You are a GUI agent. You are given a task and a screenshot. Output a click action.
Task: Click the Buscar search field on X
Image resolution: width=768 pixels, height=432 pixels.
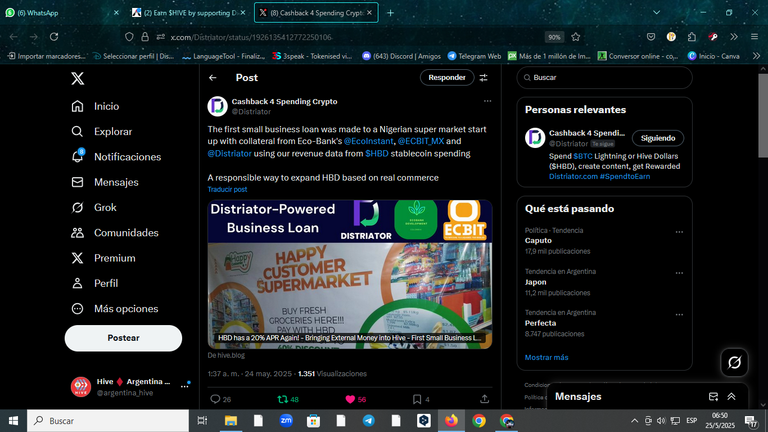(604, 77)
